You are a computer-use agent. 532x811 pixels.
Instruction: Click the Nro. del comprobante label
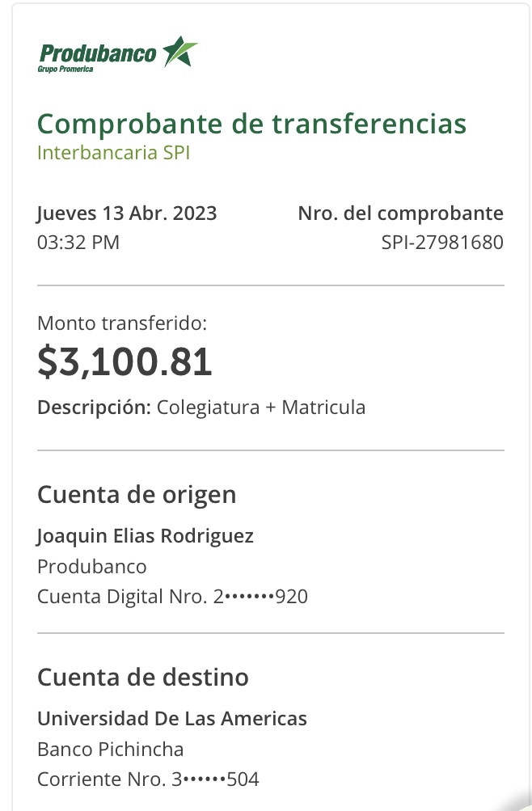pos(400,213)
